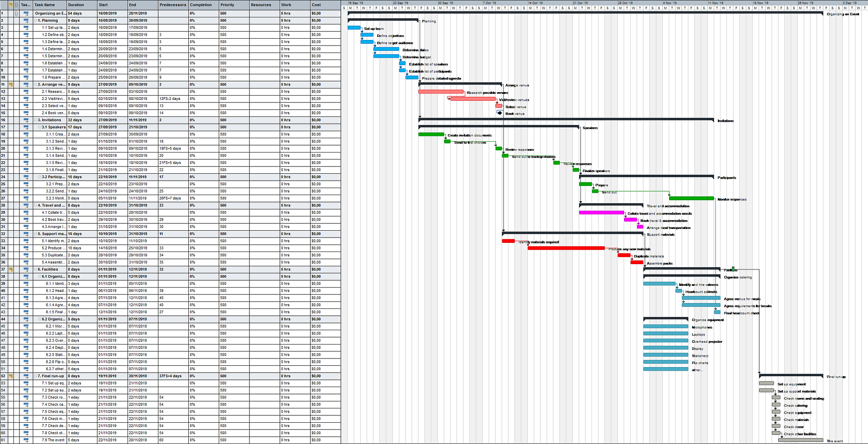Click task mode icon on row 50
The image size is (868, 444).
[26, 362]
